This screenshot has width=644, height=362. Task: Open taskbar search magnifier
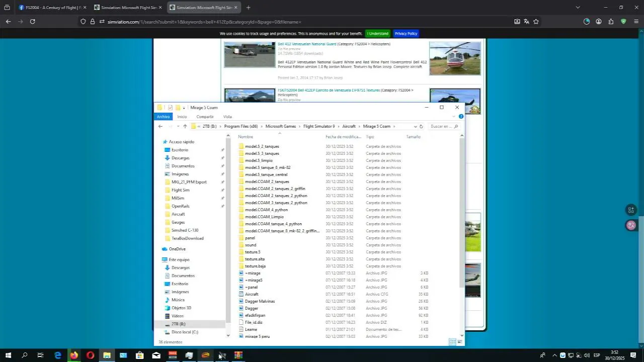pos(25,355)
